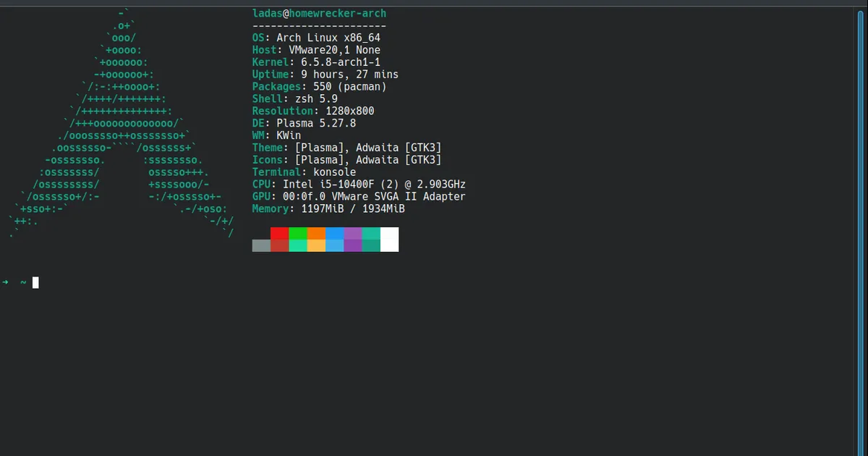
Task: Select the DE: Plasma entry
Action: (x=304, y=123)
